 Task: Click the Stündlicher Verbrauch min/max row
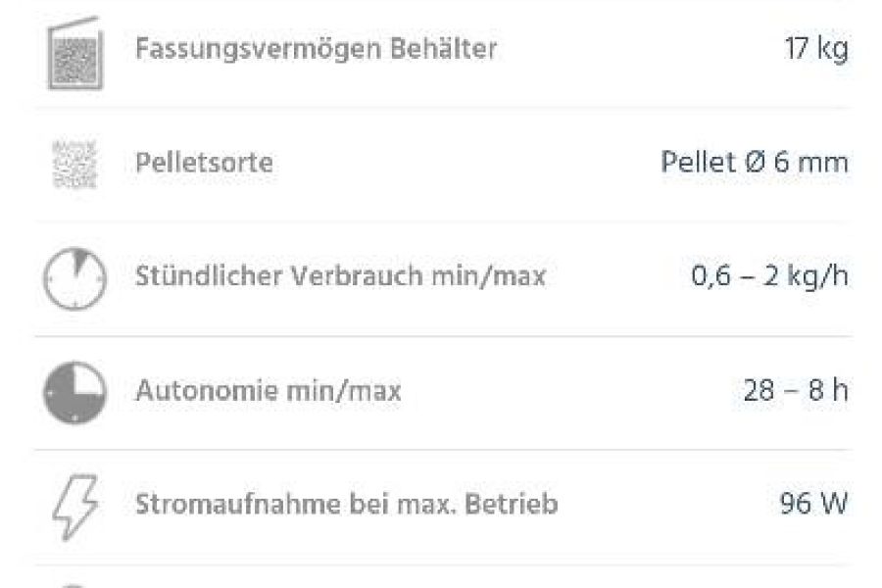[441, 276]
